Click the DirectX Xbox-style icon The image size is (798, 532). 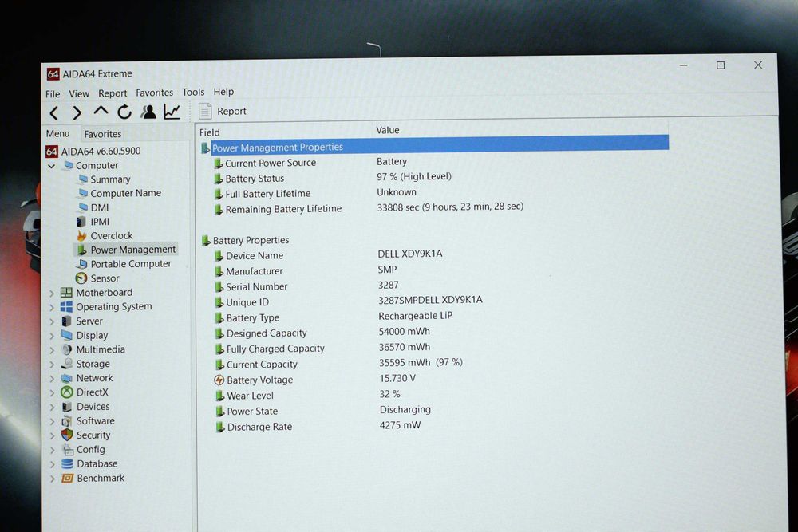point(67,392)
